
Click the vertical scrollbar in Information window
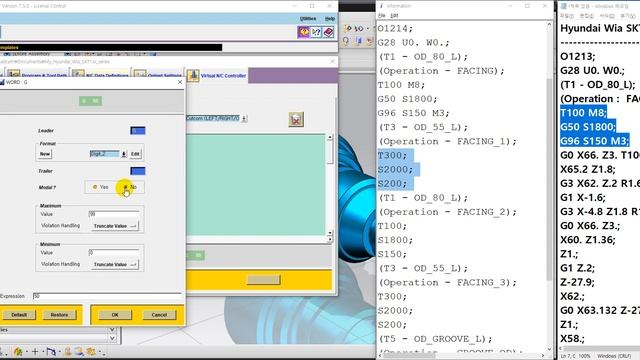click(549, 180)
